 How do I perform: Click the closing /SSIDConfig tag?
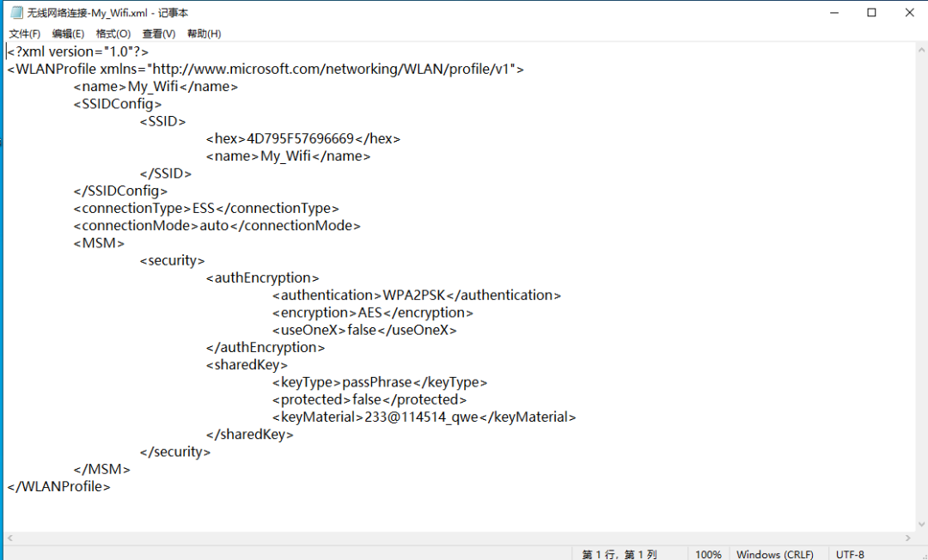[121, 191]
